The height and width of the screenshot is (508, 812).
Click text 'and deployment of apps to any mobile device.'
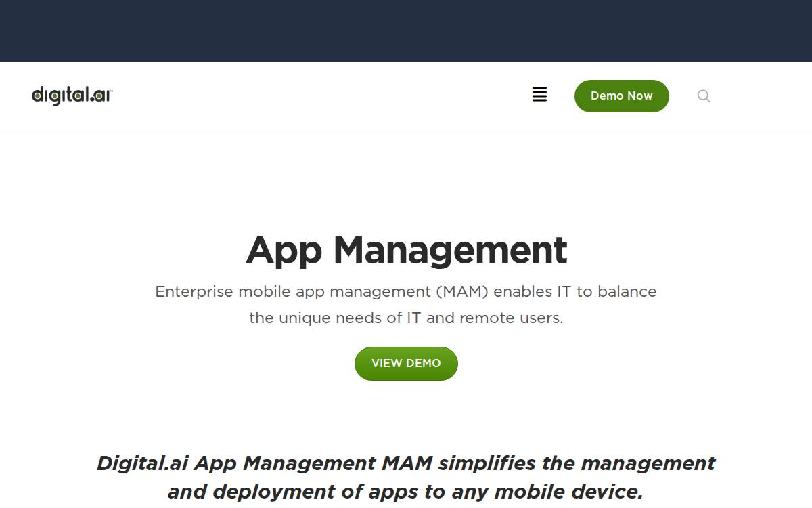[405, 492]
